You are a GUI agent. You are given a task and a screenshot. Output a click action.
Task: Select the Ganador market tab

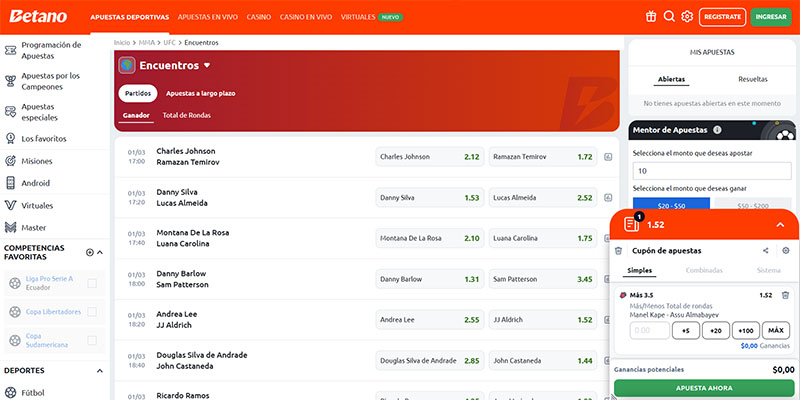[136, 115]
